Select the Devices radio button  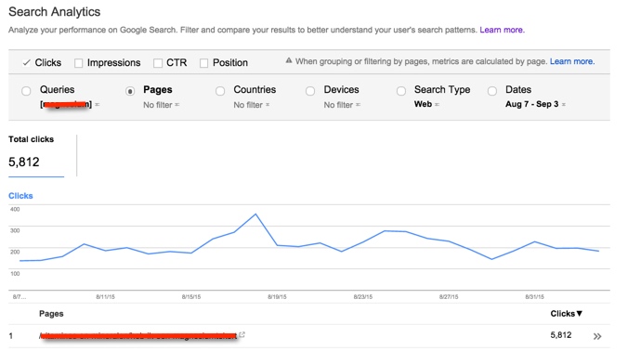(x=310, y=91)
